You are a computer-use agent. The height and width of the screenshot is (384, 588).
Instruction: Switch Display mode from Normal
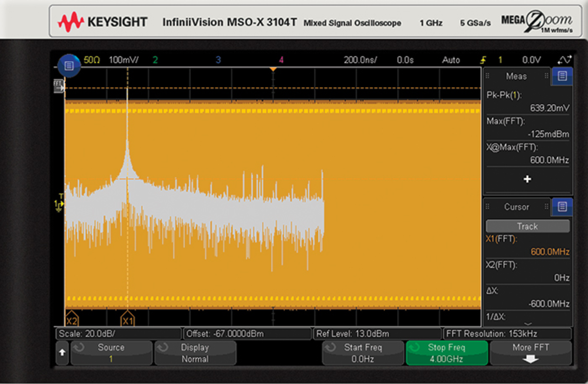coord(195,353)
